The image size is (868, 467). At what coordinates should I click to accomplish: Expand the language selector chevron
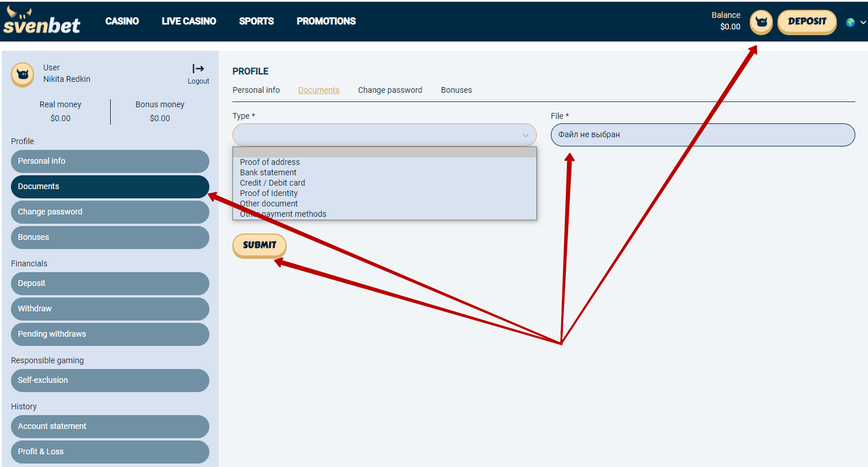click(863, 22)
